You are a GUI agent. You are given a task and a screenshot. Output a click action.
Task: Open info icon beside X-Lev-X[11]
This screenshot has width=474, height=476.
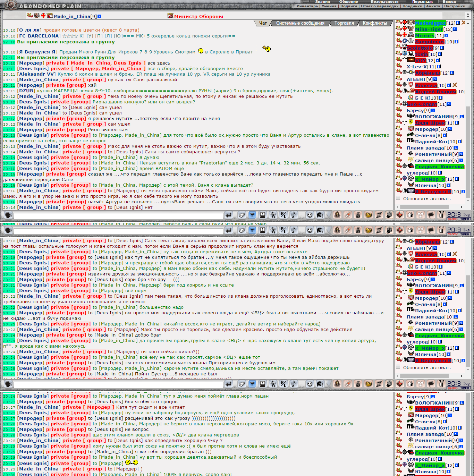(x=439, y=67)
